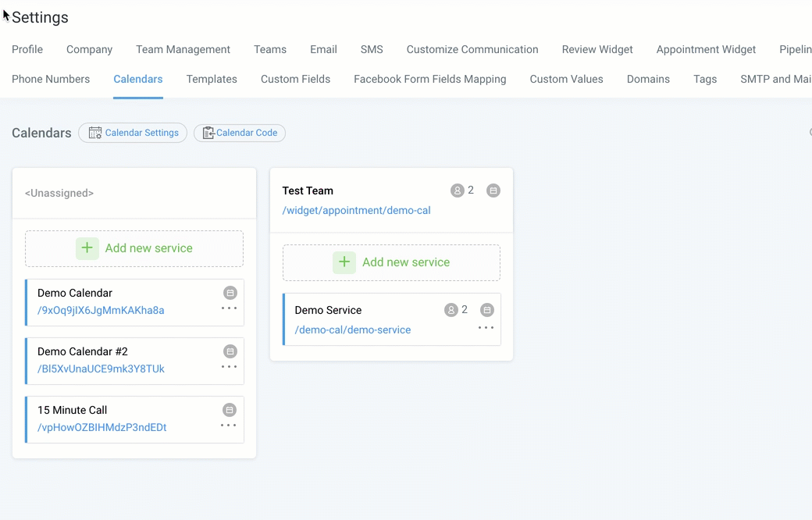The width and height of the screenshot is (812, 520).
Task: Click the Calendar Code button
Action: (240, 133)
